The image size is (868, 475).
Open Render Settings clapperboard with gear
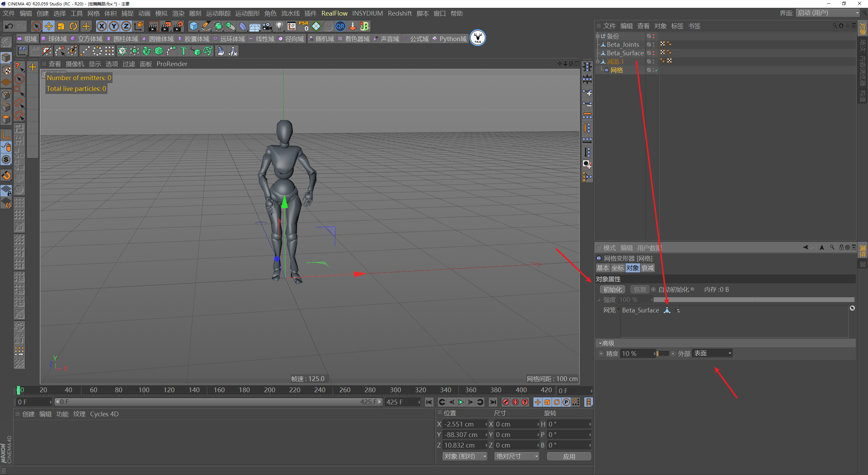click(178, 26)
